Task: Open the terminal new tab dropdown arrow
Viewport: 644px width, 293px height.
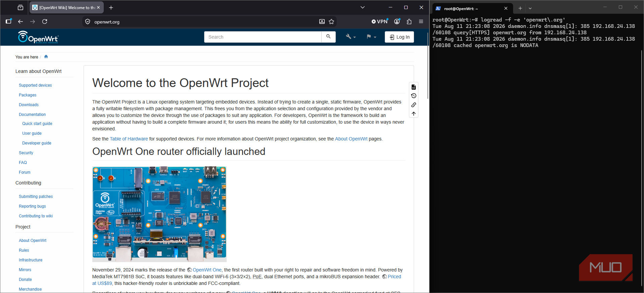Action: click(530, 8)
